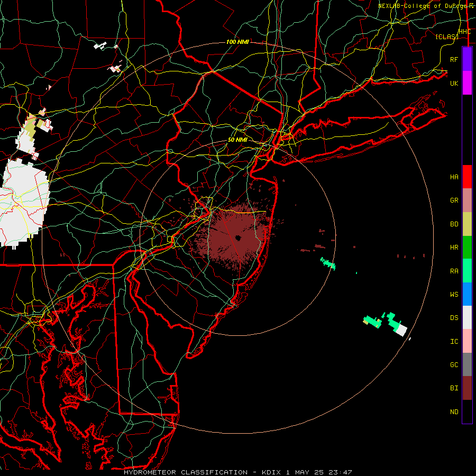Click the BI legend label

coord(454,388)
